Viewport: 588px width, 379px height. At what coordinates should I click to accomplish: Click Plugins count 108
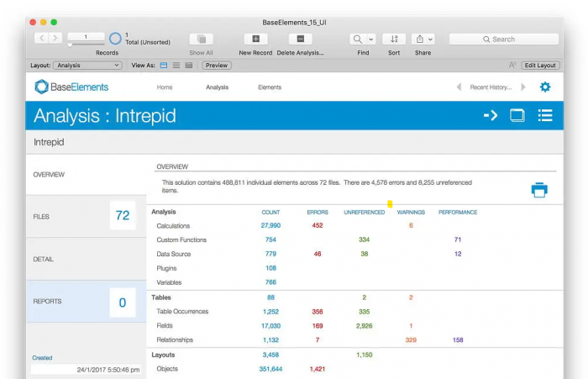(x=270, y=268)
